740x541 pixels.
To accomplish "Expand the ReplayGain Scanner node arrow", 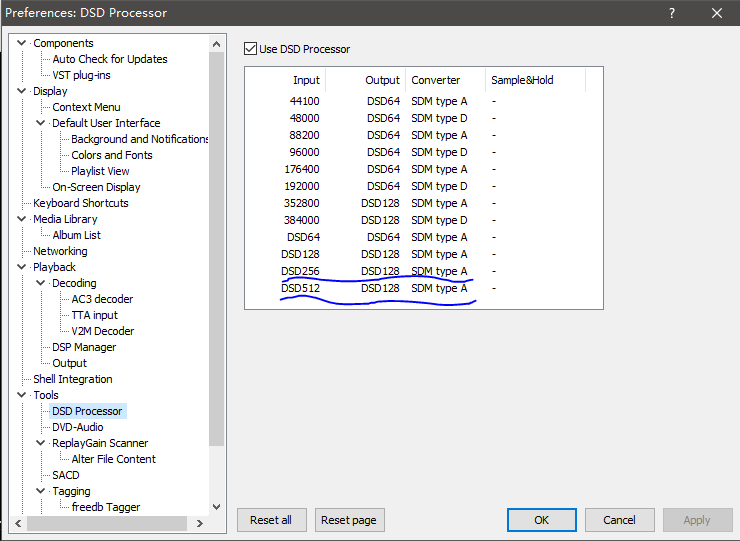I will pos(41,443).
